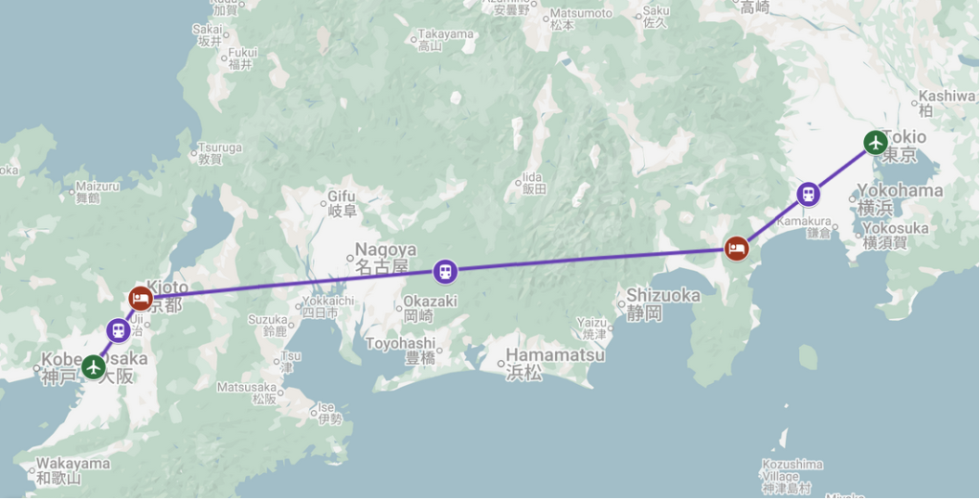Open the red hotel marker west of Kamakura
This screenshot has height=499, width=980.
[737, 249]
